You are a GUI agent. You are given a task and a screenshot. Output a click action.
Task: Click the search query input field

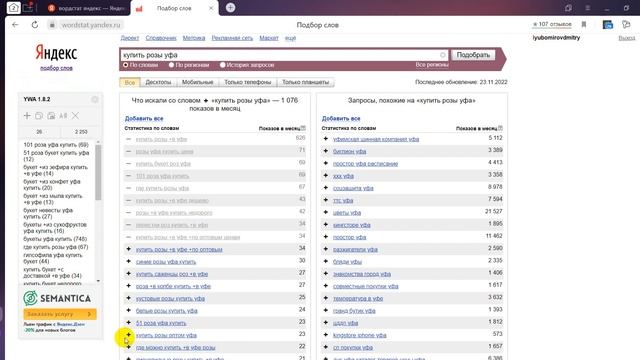click(280, 55)
